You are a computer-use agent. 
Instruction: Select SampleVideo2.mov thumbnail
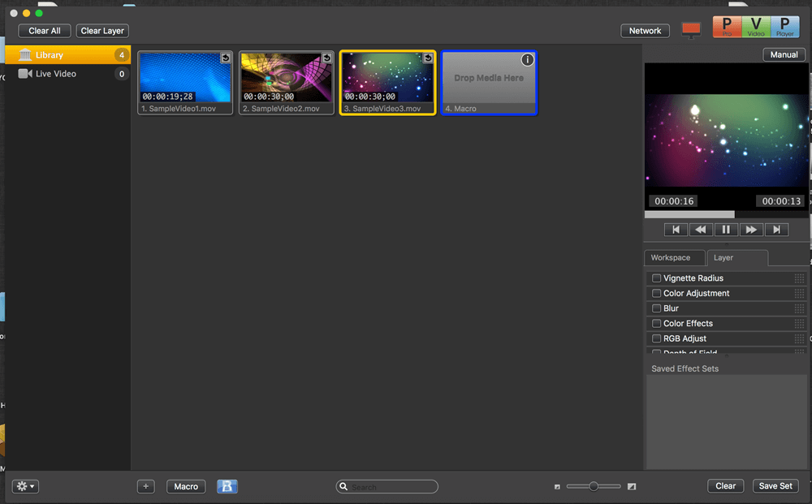(287, 83)
